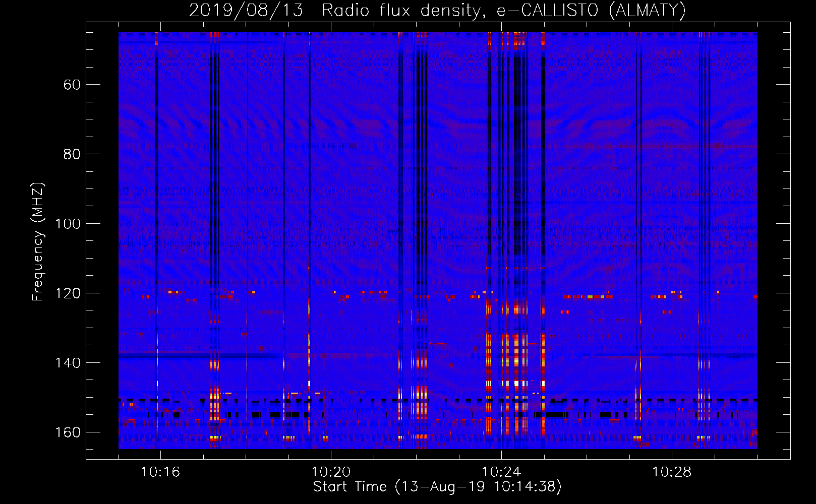816x504 pixels.
Task: Click the "10:16" time tick label
Action: (x=160, y=472)
